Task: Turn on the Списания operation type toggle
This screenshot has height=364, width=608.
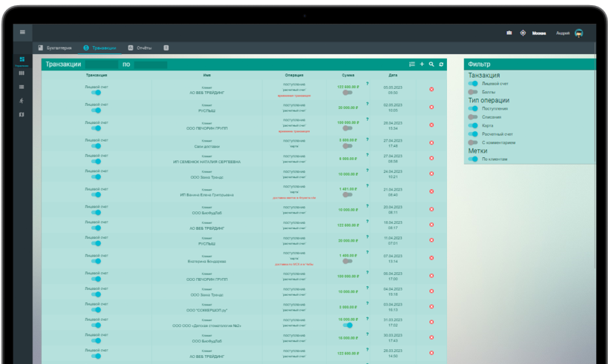Action: click(472, 116)
